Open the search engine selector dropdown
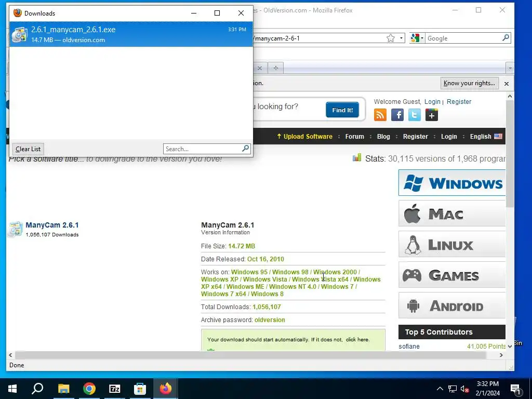The width and height of the screenshot is (532, 399). pos(417,38)
